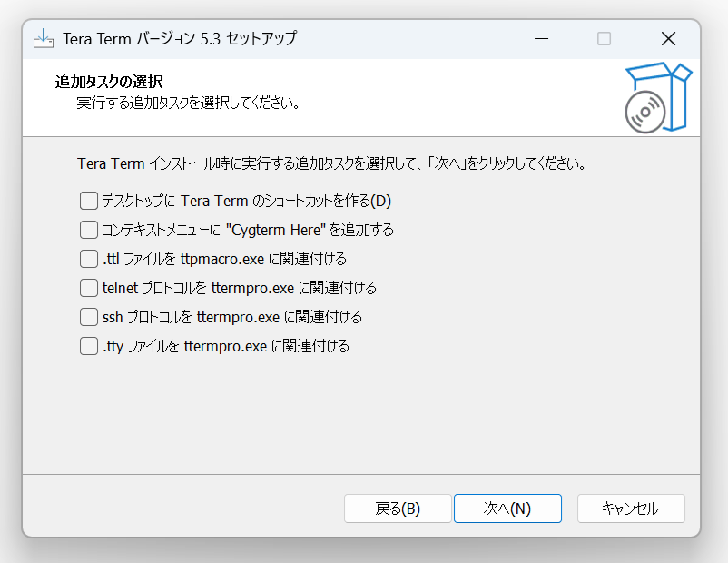Click the Tera Term バージョン 5.3 セットアップ title text
The width and height of the screenshot is (728, 563).
(179, 38)
